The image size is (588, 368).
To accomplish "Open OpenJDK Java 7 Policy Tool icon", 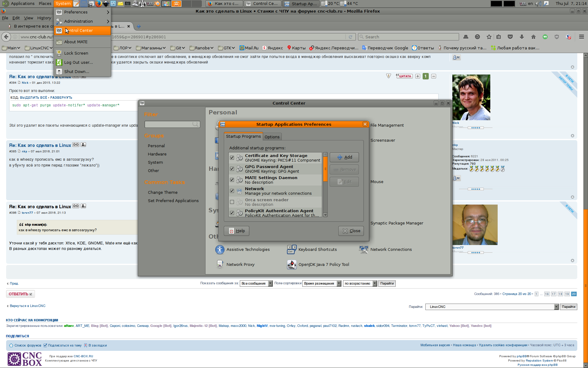I will click(x=292, y=264).
